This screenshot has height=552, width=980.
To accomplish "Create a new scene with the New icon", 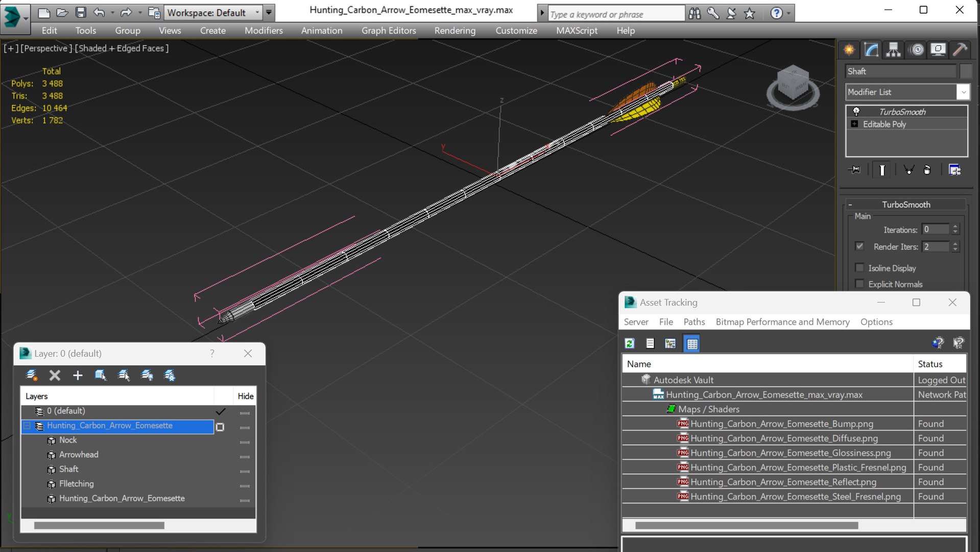I will pos(44,13).
